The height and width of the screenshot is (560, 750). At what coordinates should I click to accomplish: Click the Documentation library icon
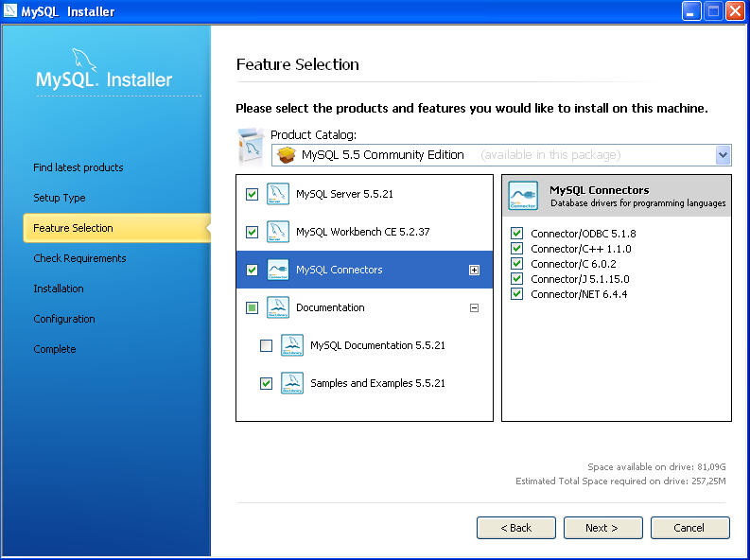277,307
